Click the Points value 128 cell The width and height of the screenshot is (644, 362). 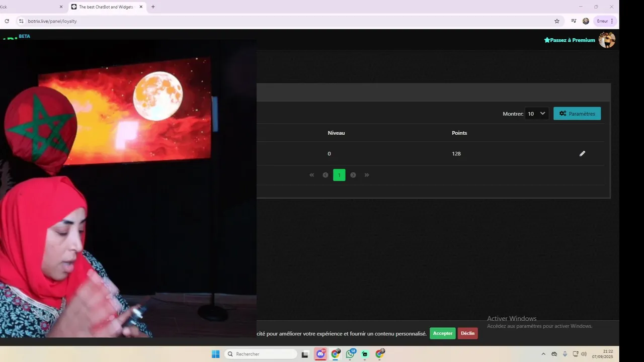[x=456, y=153]
